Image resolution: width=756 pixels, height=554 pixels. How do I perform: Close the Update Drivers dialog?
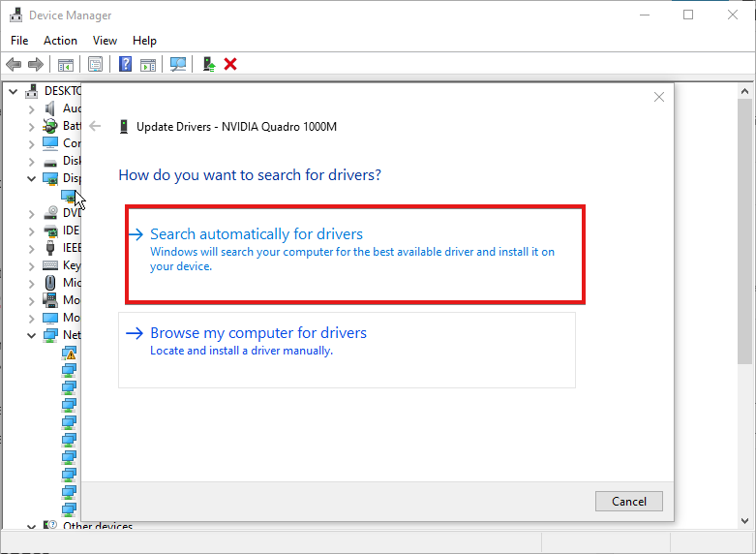[x=659, y=97]
